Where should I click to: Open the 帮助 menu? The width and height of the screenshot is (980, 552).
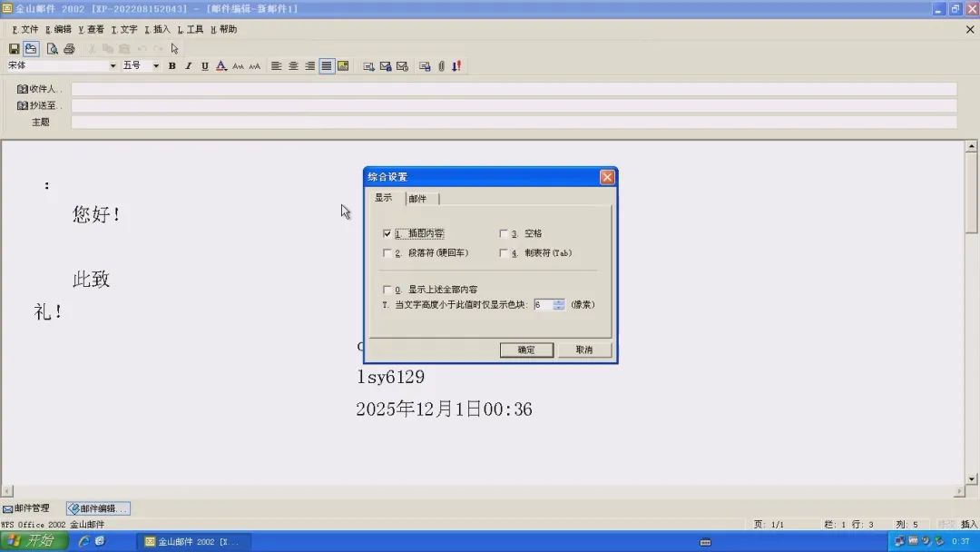224,29
